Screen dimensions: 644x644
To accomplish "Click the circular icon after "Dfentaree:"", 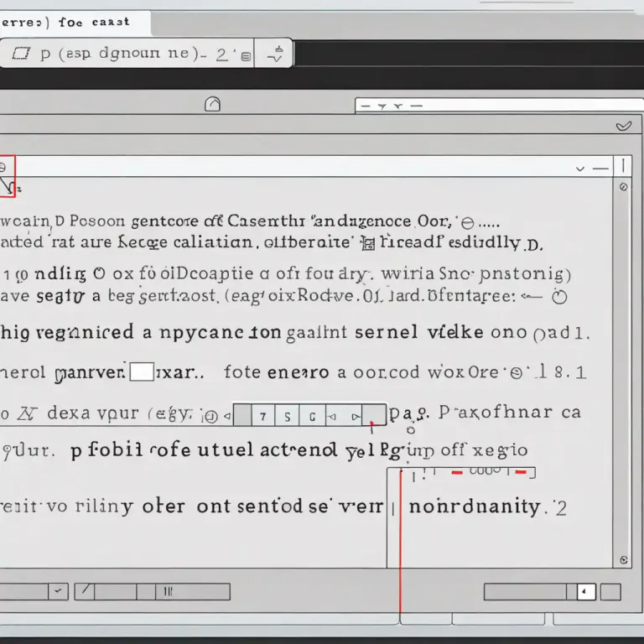I will coord(559,297).
